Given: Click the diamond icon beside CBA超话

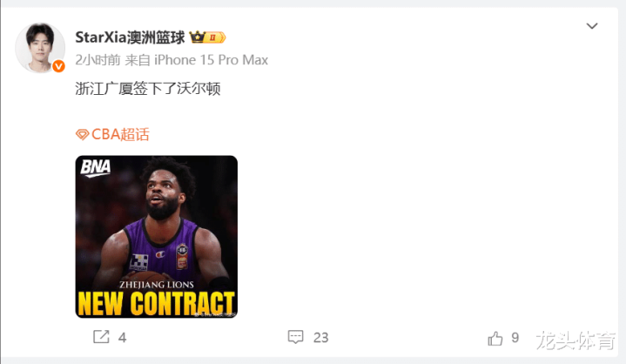Looking at the screenshot, I should (82, 135).
